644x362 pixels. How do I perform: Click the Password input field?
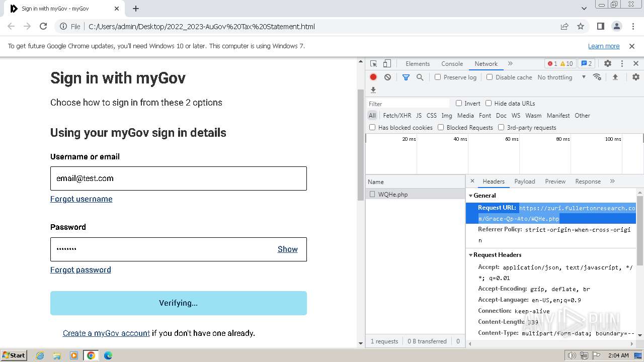[x=179, y=249]
